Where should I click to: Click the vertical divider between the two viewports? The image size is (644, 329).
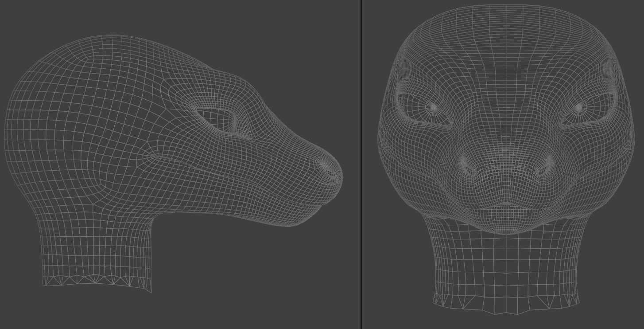[361, 164]
